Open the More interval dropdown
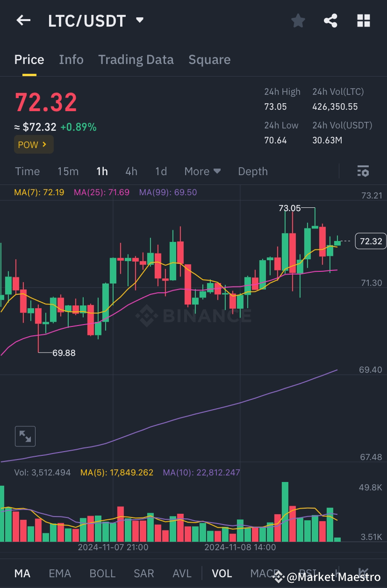Screen dimensions: 387x588 pos(202,171)
